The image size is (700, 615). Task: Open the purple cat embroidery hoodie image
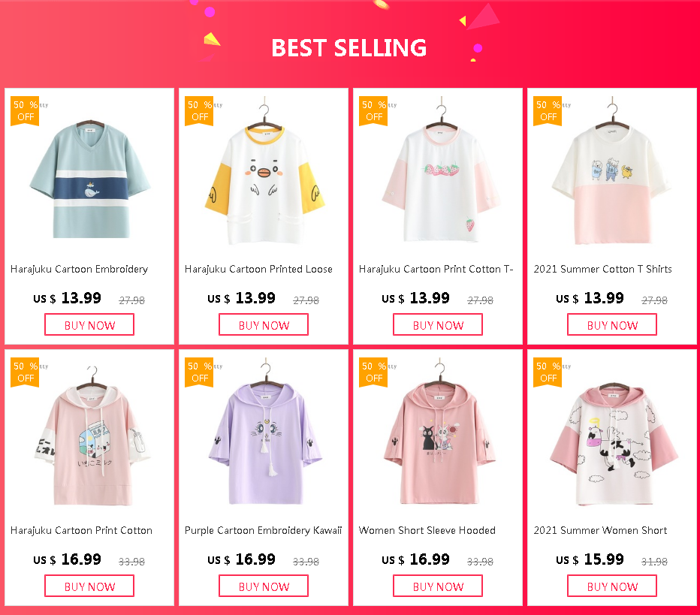pyautogui.click(x=265, y=432)
